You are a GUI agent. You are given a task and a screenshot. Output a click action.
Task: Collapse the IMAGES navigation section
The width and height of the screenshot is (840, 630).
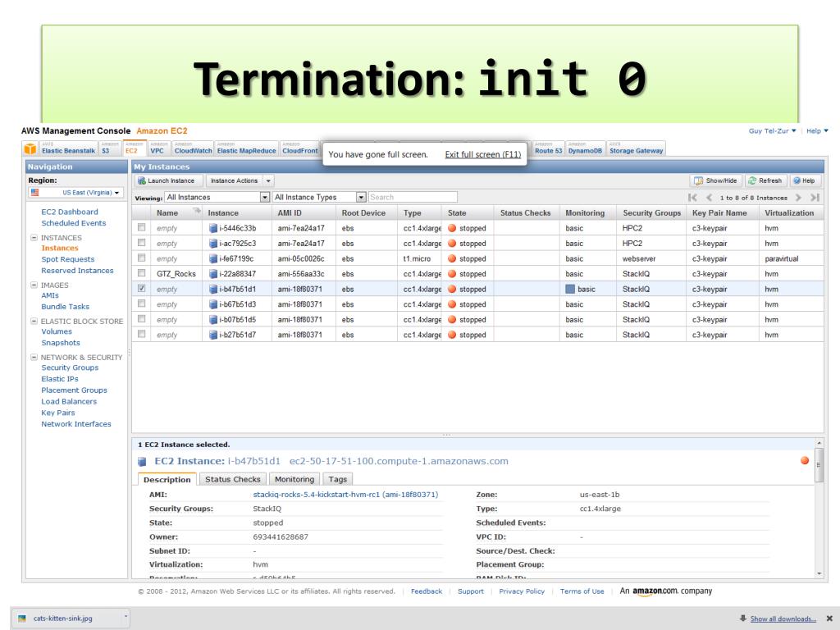coord(34,285)
